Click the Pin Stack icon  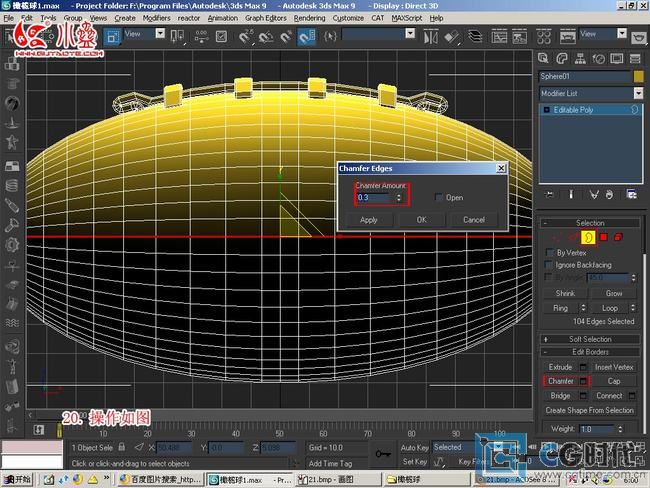pyautogui.click(x=549, y=194)
